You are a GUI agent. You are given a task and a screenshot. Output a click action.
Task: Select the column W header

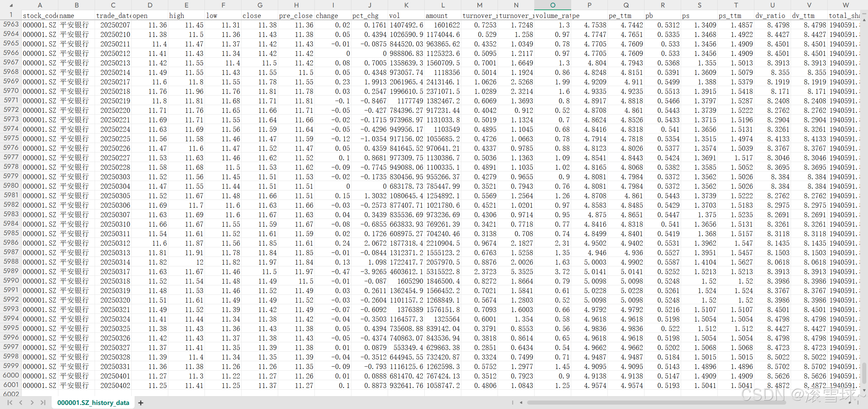(846, 5)
